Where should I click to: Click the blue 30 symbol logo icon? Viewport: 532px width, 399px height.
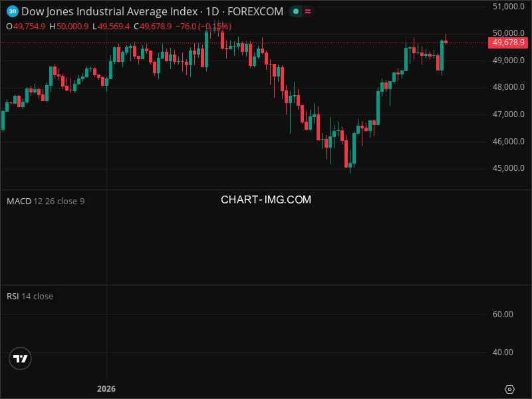point(13,11)
